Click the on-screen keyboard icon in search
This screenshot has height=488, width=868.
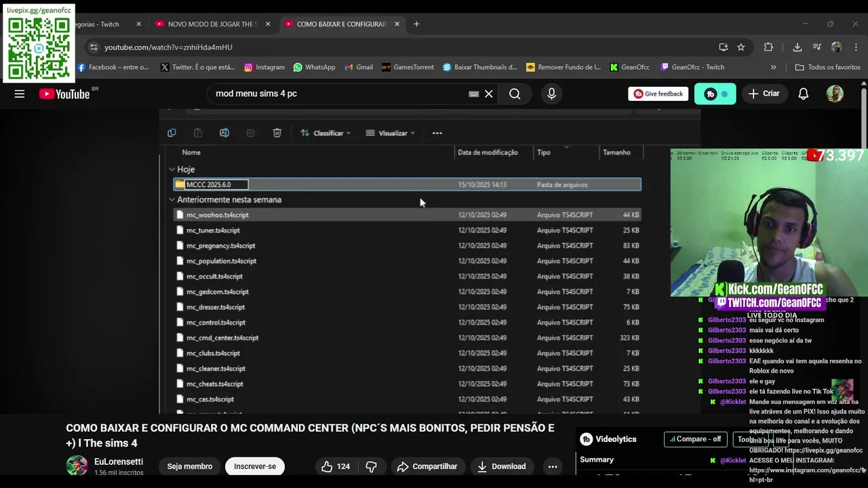coord(473,94)
